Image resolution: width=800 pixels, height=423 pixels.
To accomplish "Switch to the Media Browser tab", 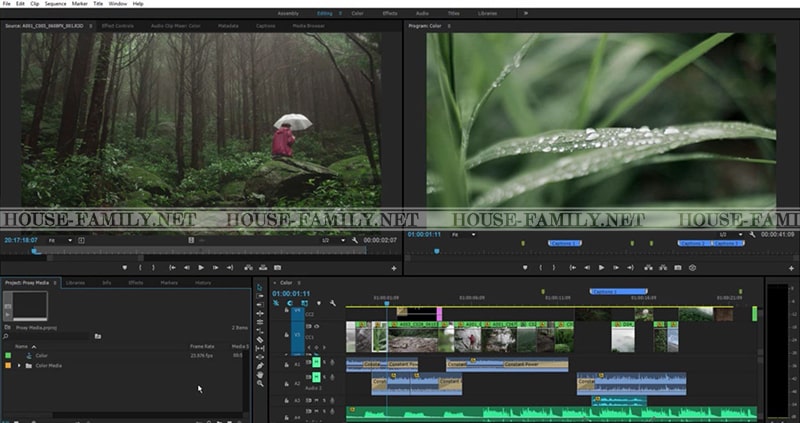I will pos(309,26).
